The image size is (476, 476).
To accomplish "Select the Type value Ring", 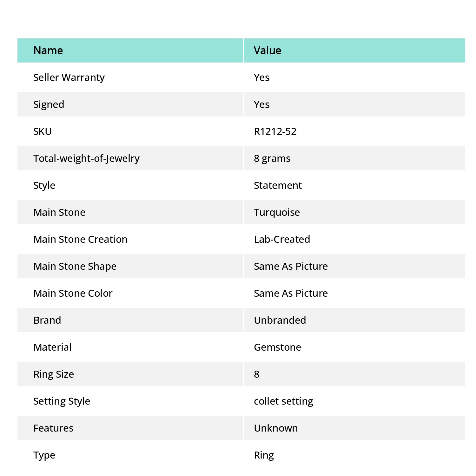I will click(264, 455).
